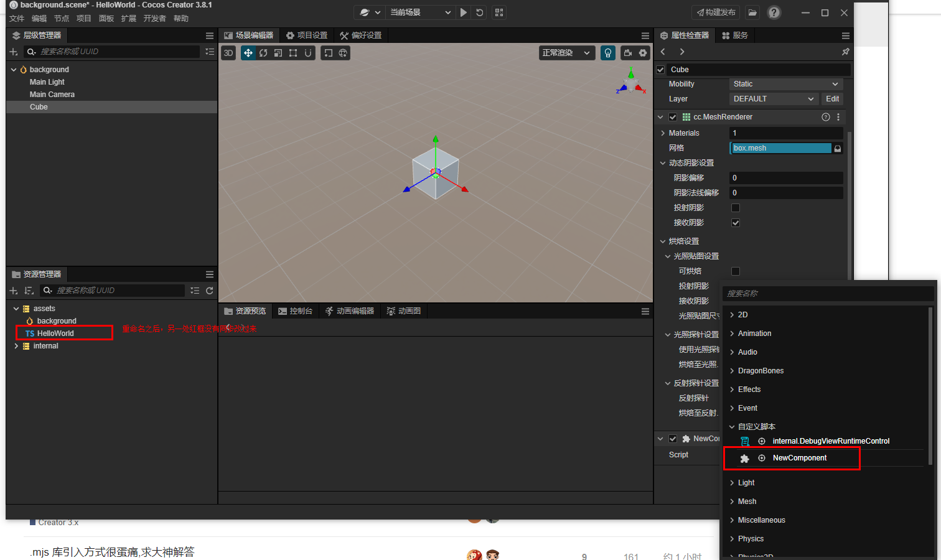Open the project folder icon
The height and width of the screenshot is (560, 941).
[752, 12]
